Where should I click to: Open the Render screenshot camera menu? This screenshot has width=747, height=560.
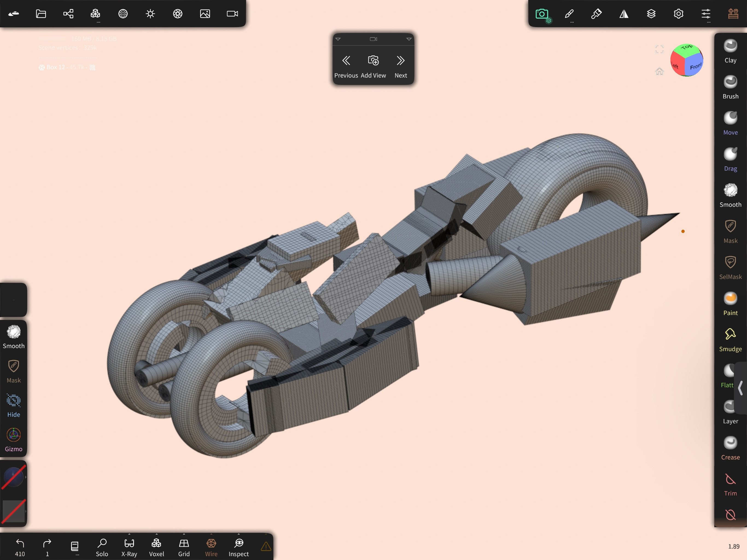click(x=542, y=14)
